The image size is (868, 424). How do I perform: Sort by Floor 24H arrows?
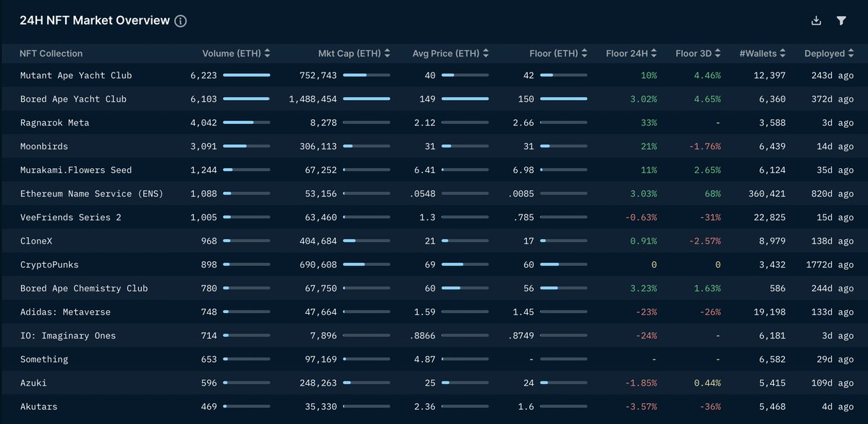(x=654, y=54)
